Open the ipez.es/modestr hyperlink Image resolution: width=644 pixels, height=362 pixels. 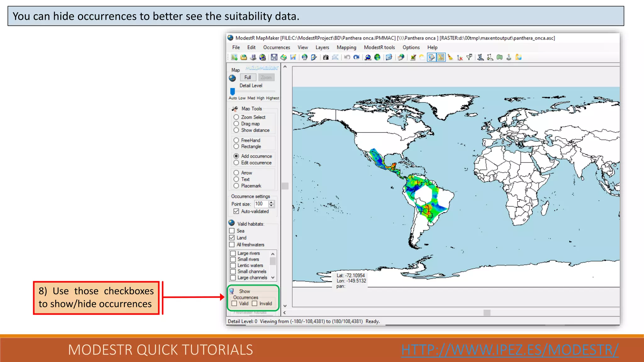[x=510, y=350]
